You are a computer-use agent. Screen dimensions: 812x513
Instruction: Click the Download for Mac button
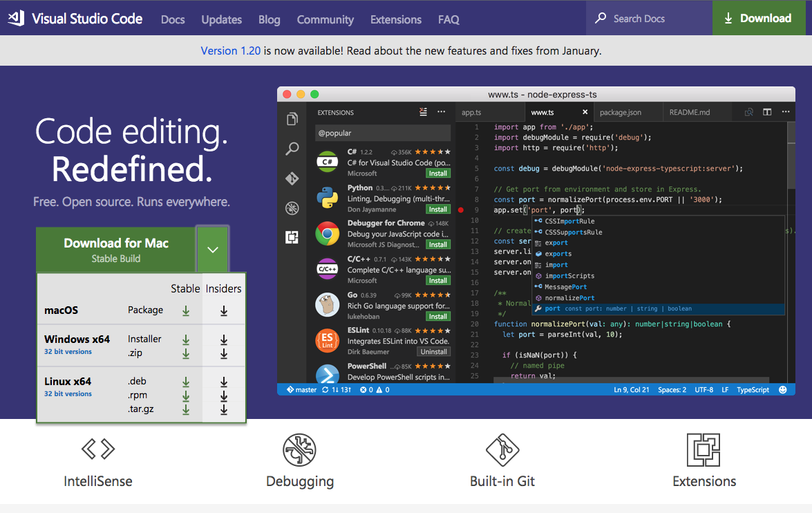(116, 250)
